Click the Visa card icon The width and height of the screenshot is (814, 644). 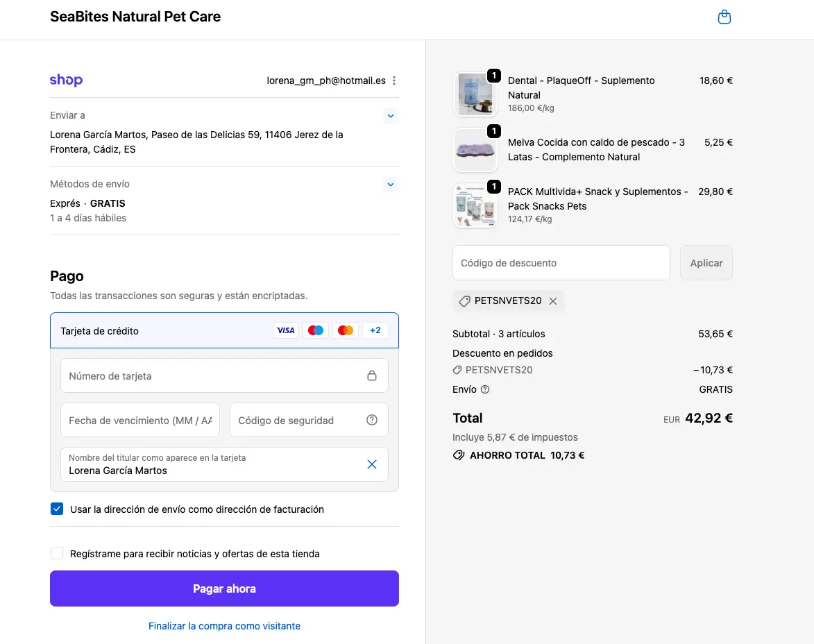coord(285,330)
